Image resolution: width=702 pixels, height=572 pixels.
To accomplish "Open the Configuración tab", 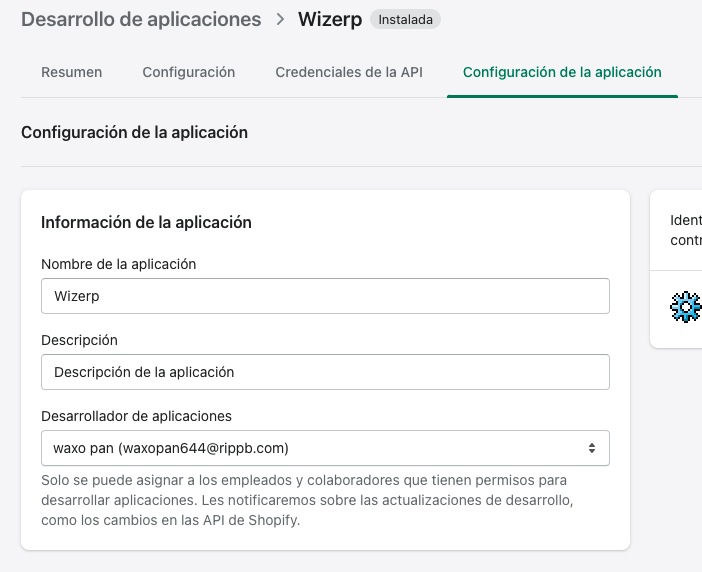I will [188, 72].
